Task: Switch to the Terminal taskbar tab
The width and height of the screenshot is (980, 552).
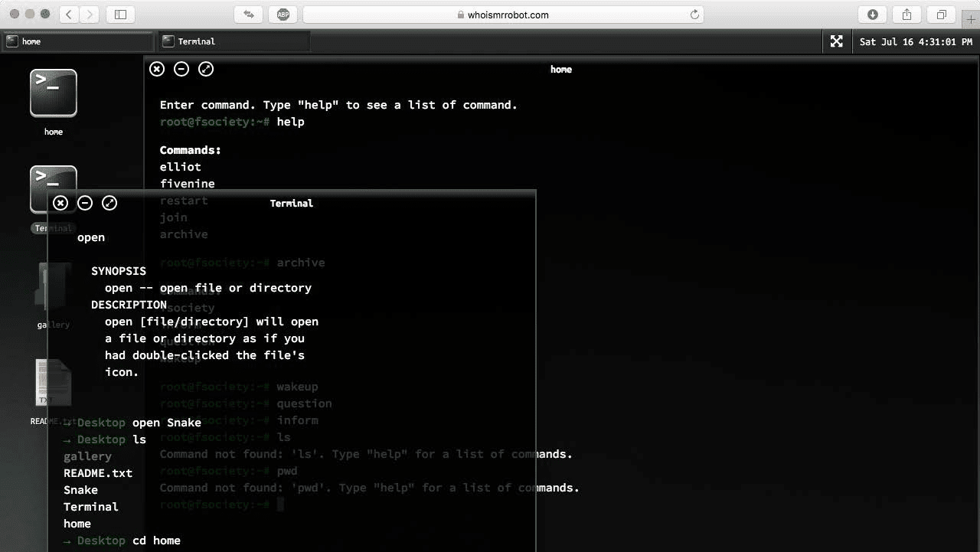Action: [x=233, y=41]
